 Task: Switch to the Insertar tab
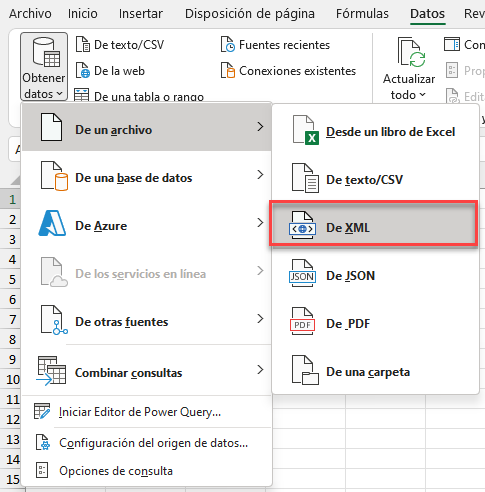141,14
